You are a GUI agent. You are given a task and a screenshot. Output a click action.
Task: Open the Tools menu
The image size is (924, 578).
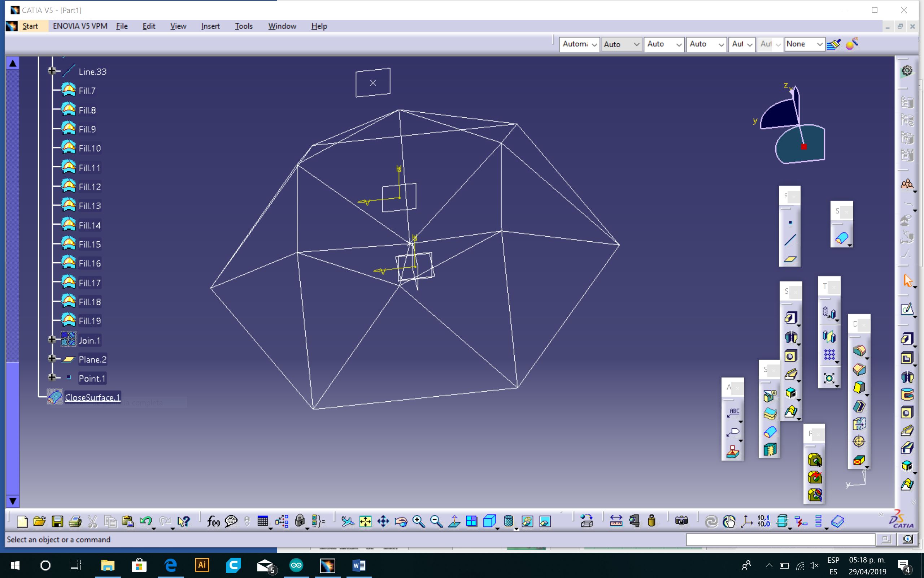(244, 26)
